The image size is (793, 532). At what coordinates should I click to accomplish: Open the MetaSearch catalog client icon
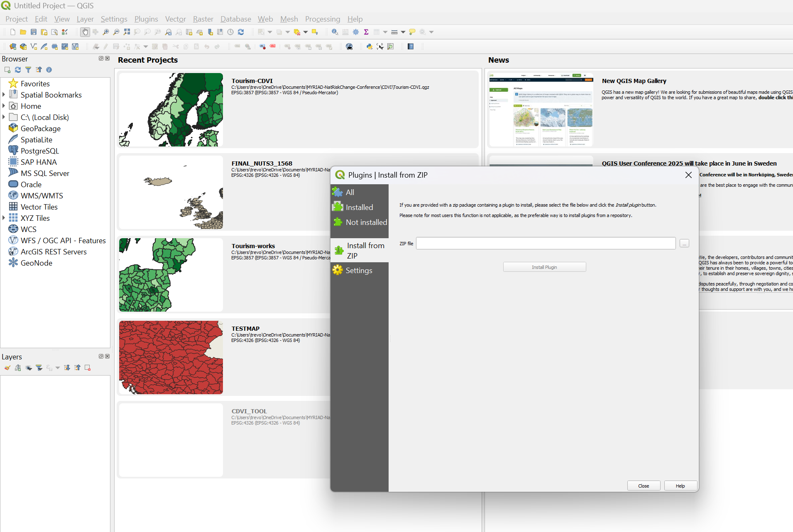coord(349,46)
